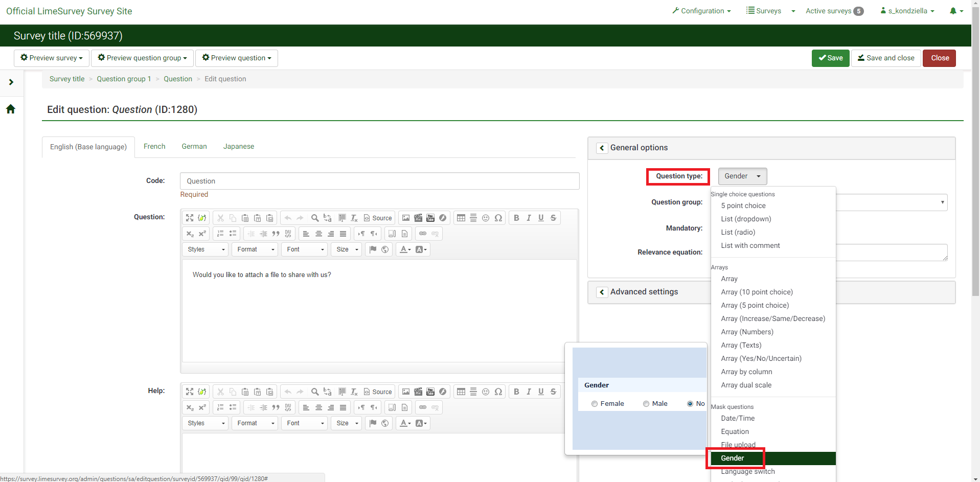Viewport: 980px width, 482px height.
Task: Click the Maximize icon in Question editor toolbar
Action: coord(190,218)
